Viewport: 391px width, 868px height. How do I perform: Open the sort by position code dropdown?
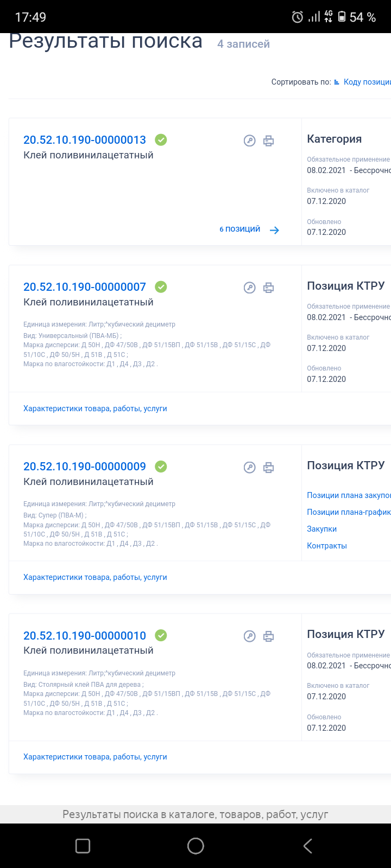pyautogui.click(x=364, y=82)
